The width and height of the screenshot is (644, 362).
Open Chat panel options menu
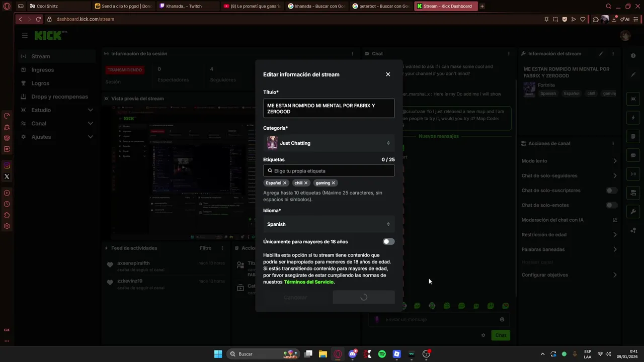click(x=509, y=54)
